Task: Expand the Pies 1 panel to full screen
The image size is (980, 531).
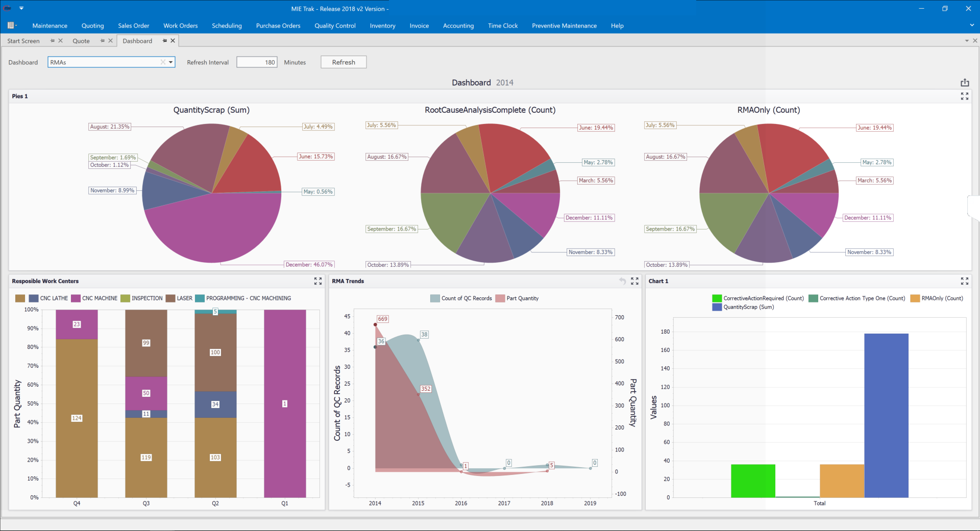Action: tap(965, 96)
